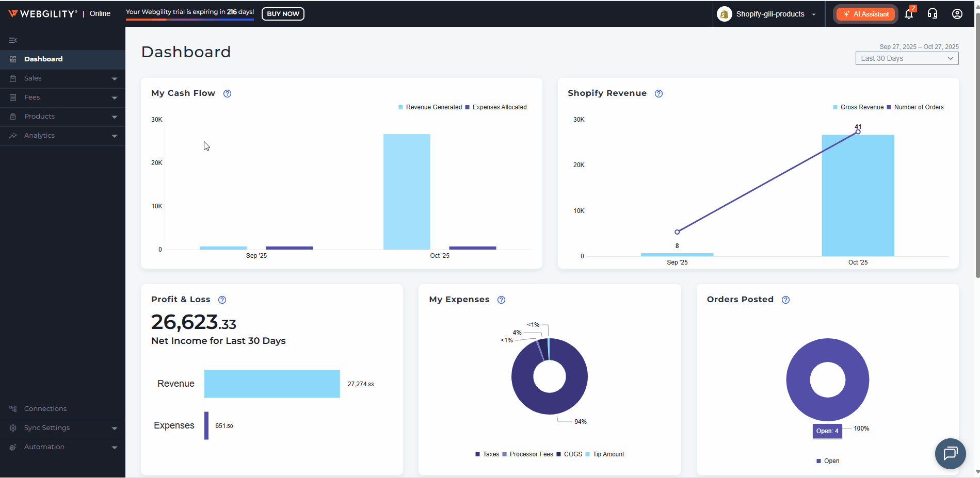Open the user account profile icon
Image resolution: width=980 pixels, height=478 pixels.
957,14
